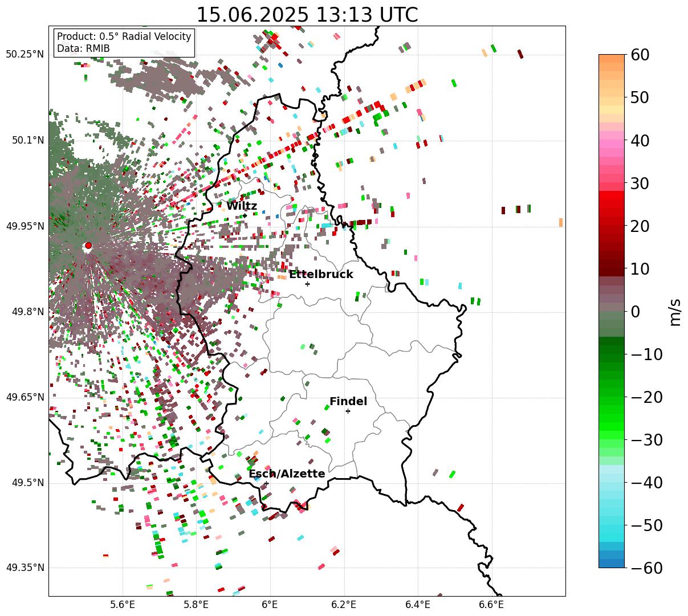This screenshot has width=688, height=616.
Task: Click the 5.6°E longitude label
Action: point(123,605)
